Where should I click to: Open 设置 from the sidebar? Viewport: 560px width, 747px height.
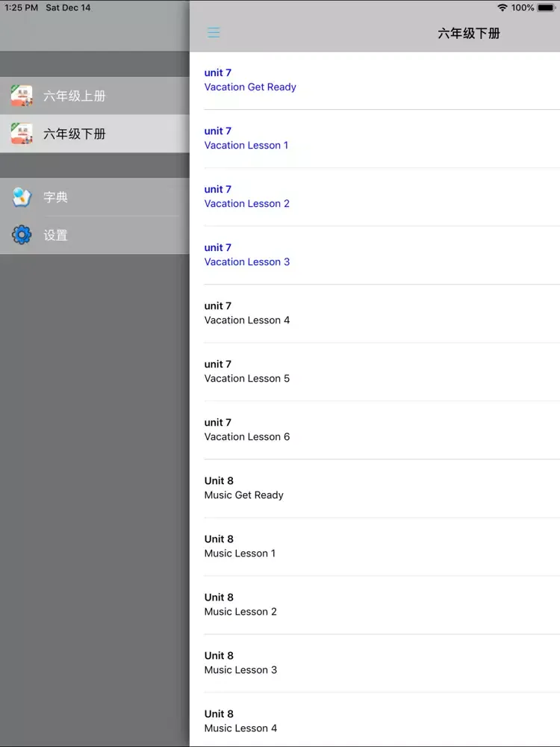(x=95, y=235)
